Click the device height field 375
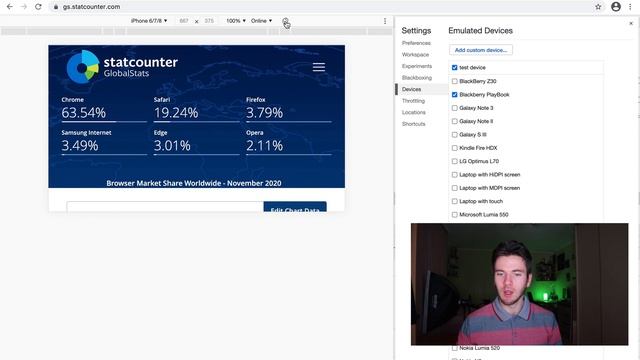This screenshot has width=640, height=360. pyautogui.click(x=209, y=21)
